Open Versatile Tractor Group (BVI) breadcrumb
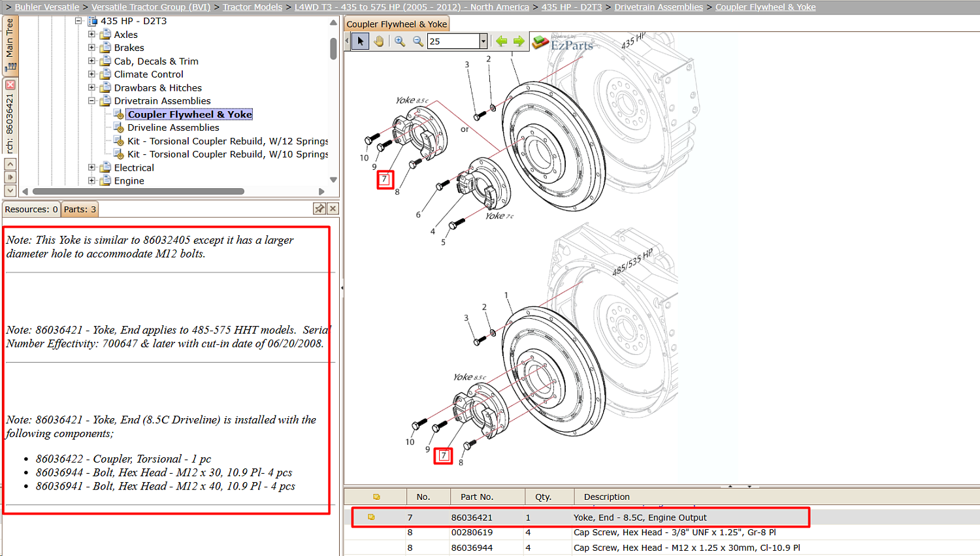Image resolution: width=980 pixels, height=556 pixels. point(151,7)
